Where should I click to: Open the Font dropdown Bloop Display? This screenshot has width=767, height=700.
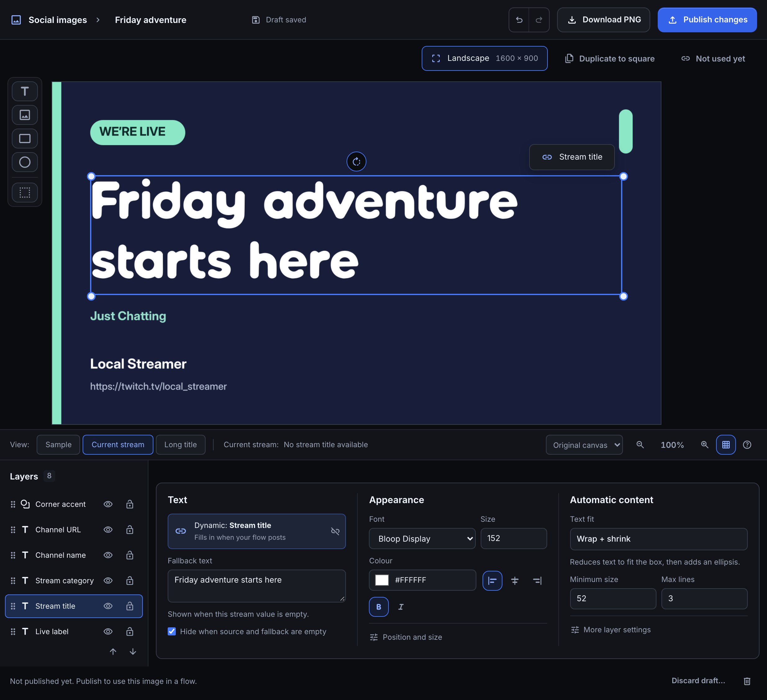(422, 538)
